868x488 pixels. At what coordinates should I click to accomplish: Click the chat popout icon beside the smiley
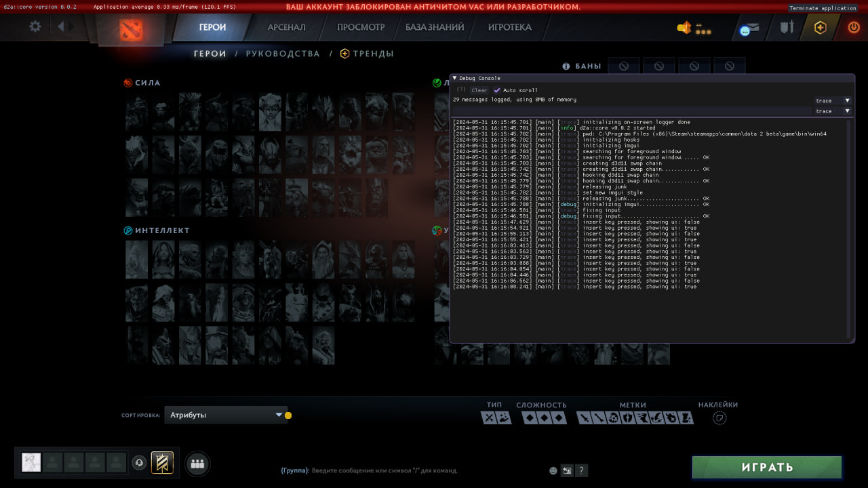pyautogui.click(x=567, y=470)
